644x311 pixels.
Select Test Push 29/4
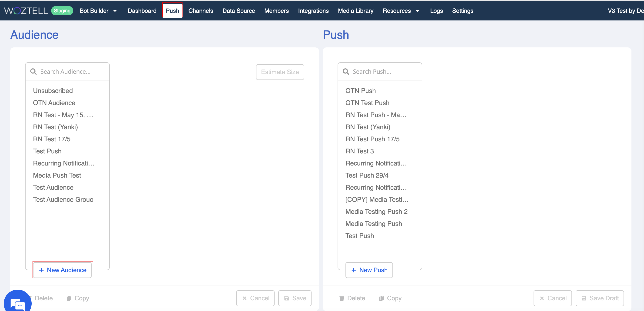coord(367,175)
